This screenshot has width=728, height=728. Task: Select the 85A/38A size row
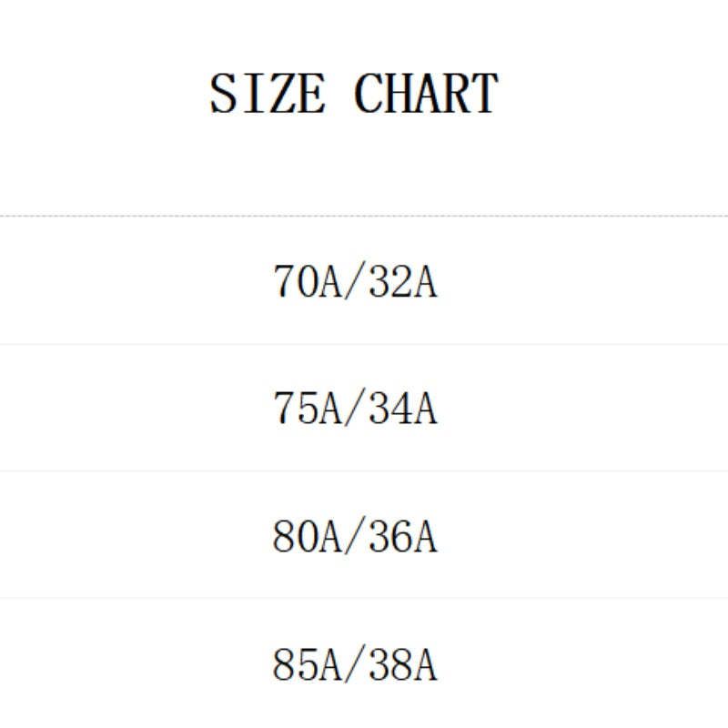(x=355, y=665)
